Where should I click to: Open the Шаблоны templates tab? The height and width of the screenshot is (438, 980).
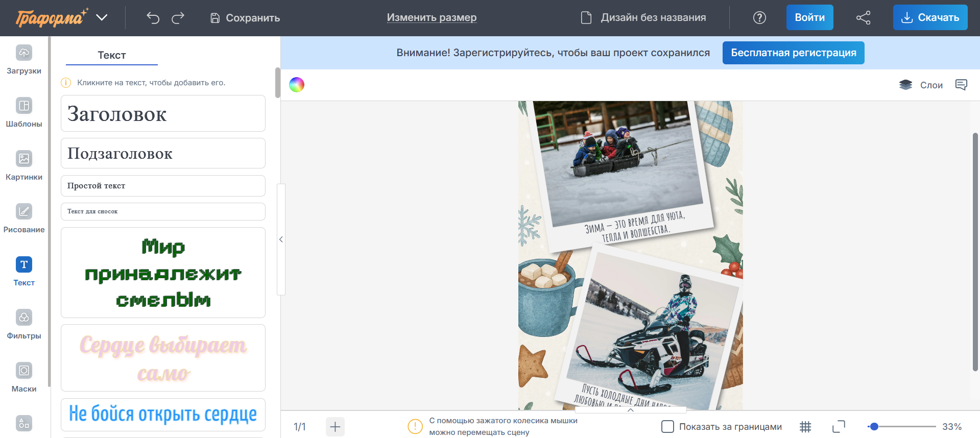coord(24,113)
